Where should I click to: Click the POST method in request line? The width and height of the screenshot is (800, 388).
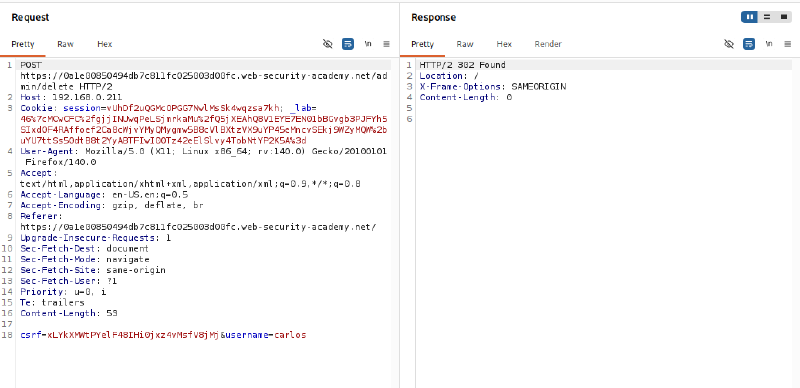(x=31, y=65)
